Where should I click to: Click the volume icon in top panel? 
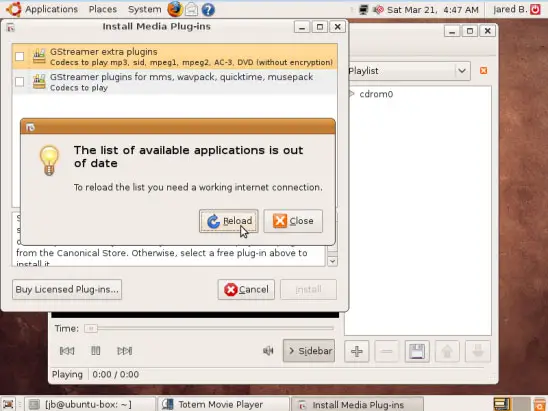[x=378, y=9]
